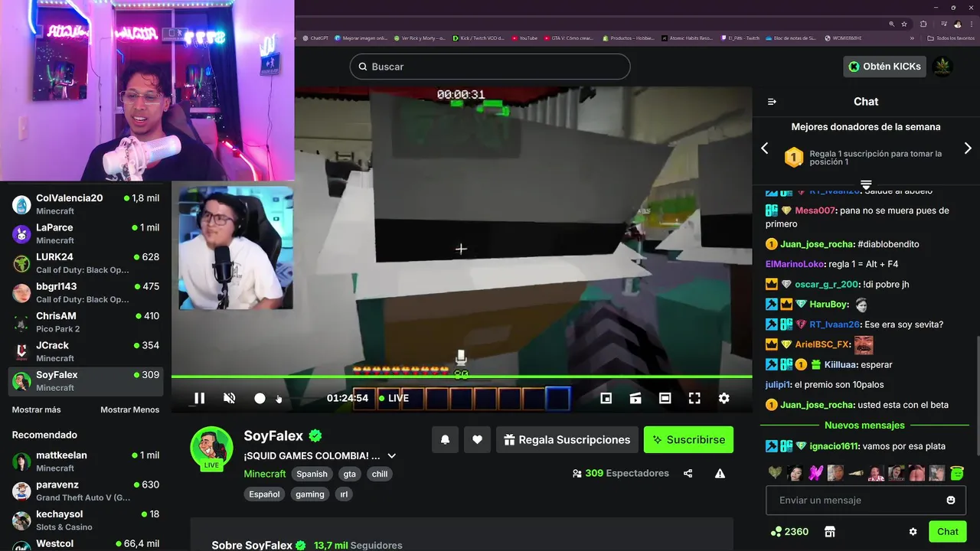The width and height of the screenshot is (980, 551).
Task: Open JCrack channel in sidebar
Action: 86,351
